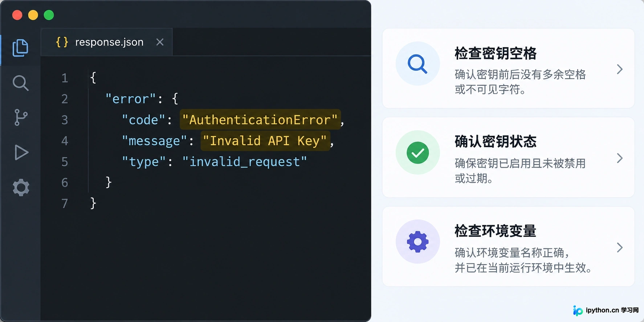Click the description 确认密钥前后没有多余空格
The height and width of the screenshot is (322, 644).
click(x=520, y=74)
